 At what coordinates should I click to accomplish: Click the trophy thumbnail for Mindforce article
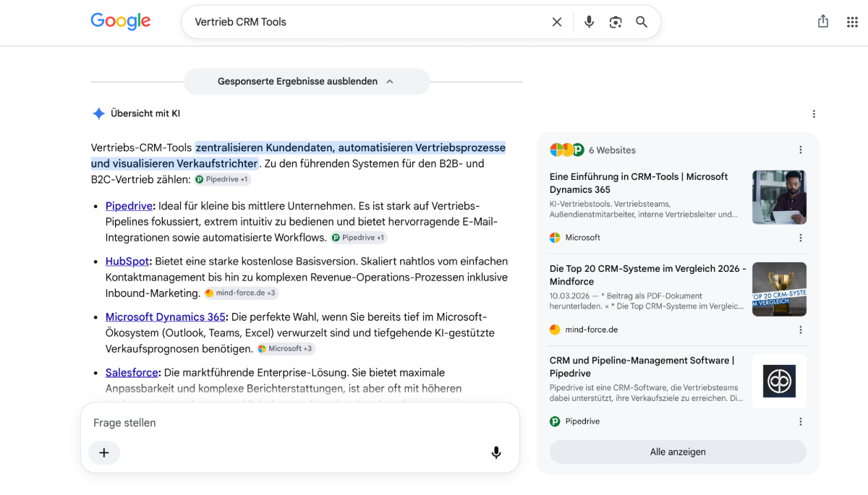click(x=779, y=289)
